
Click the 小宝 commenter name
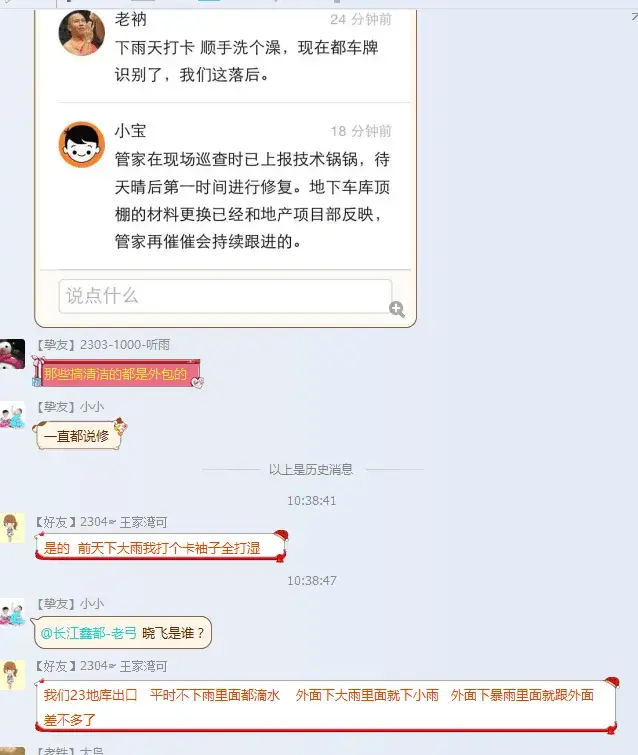[130, 131]
